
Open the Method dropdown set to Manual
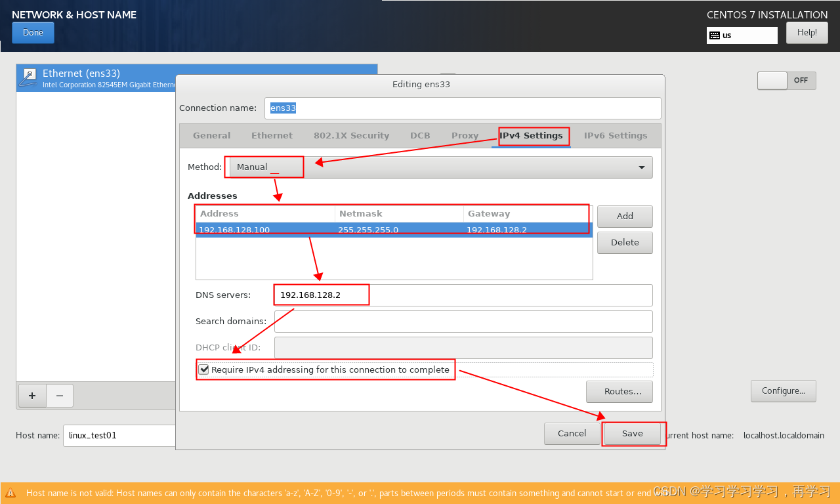(441, 167)
